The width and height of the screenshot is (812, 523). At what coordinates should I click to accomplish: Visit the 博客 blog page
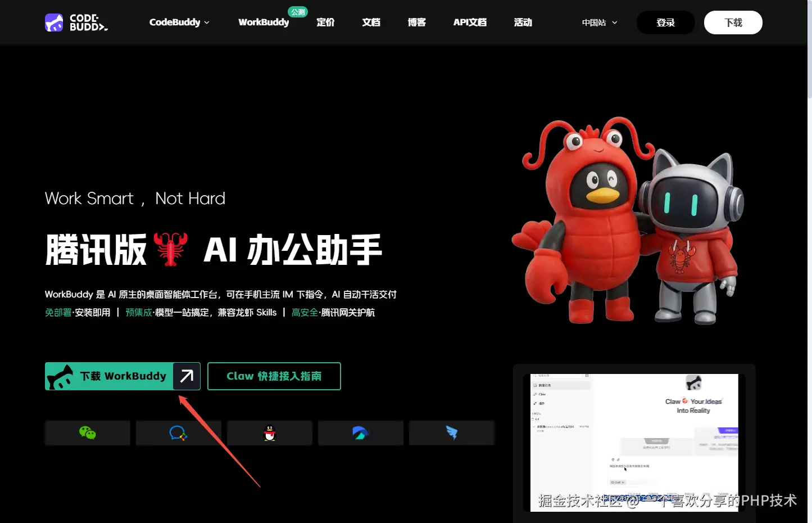click(x=416, y=22)
